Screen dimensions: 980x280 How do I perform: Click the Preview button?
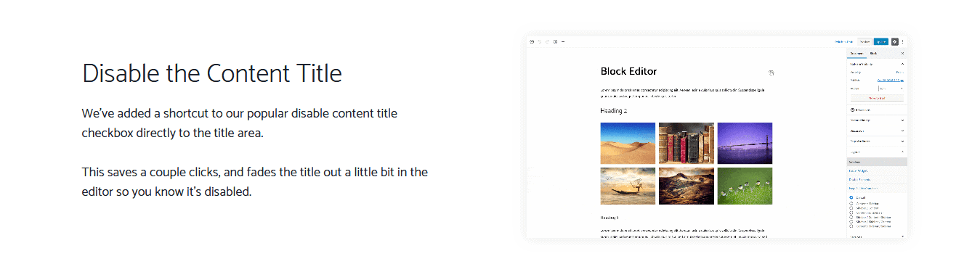pyautogui.click(x=864, y=41)
